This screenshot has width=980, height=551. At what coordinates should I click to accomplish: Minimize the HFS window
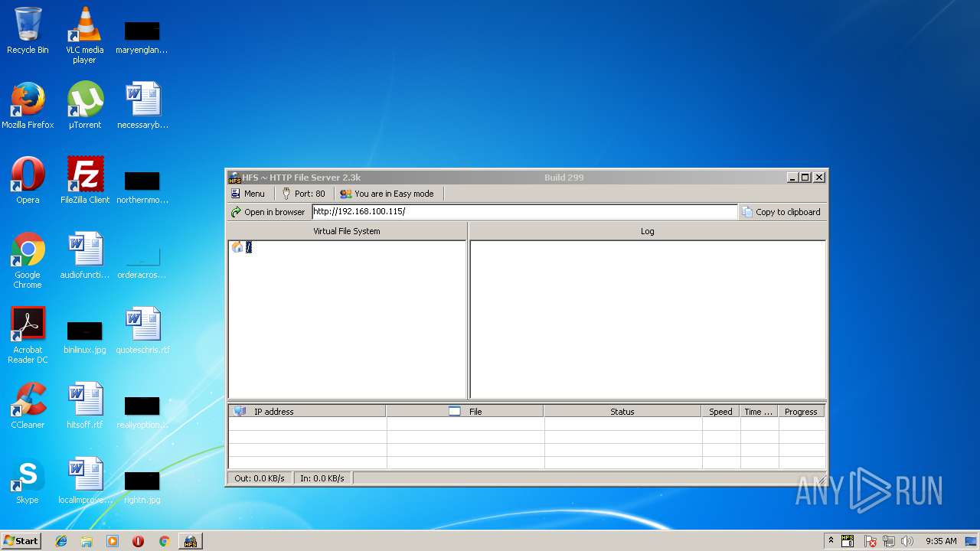tap(792, 177)
